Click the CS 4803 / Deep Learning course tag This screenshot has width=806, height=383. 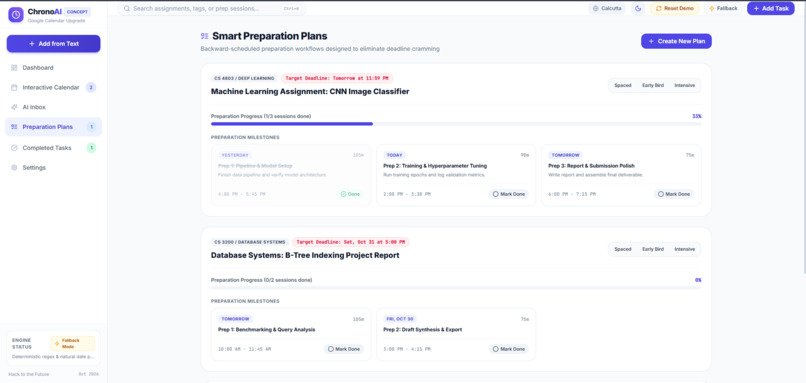pyautogui.click(x=244, y=78)
